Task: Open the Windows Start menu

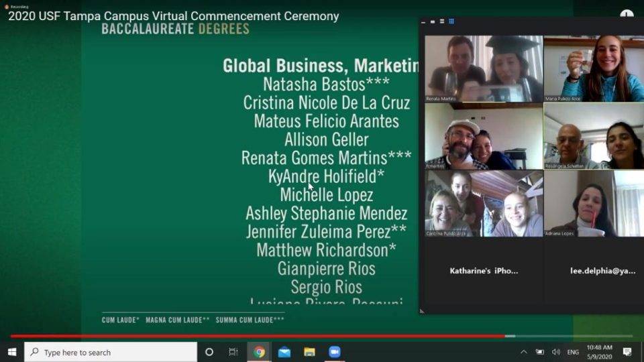Action: [x=12, y=352]
